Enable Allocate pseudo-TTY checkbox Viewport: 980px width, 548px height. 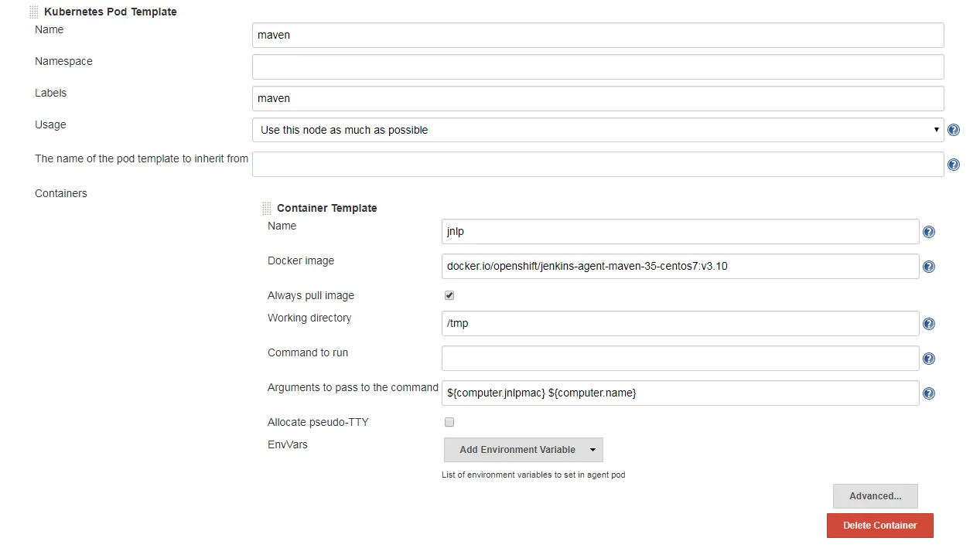click(449, 422)
